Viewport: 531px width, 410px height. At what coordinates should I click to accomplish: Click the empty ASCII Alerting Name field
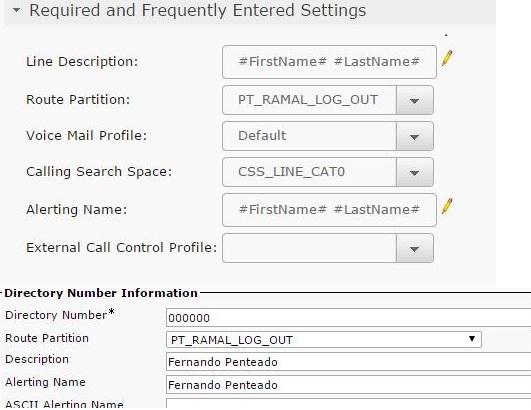[348, 404]
